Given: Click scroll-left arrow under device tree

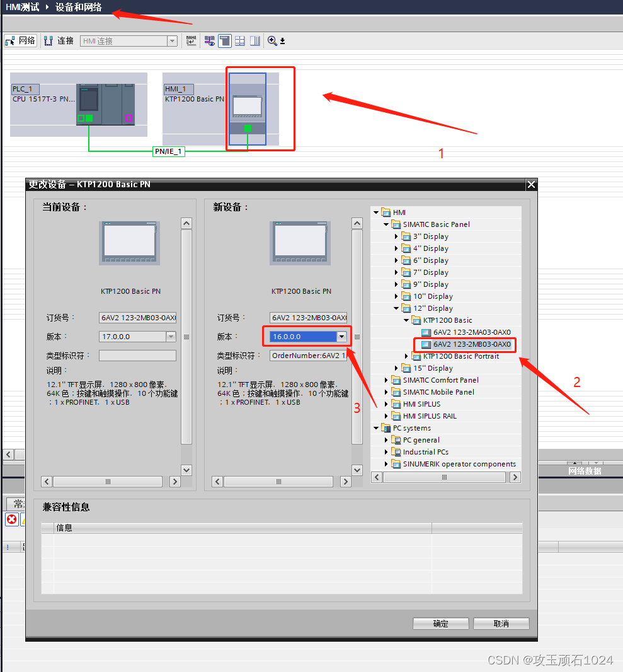Looking at the screenshot, I should 377,477.
